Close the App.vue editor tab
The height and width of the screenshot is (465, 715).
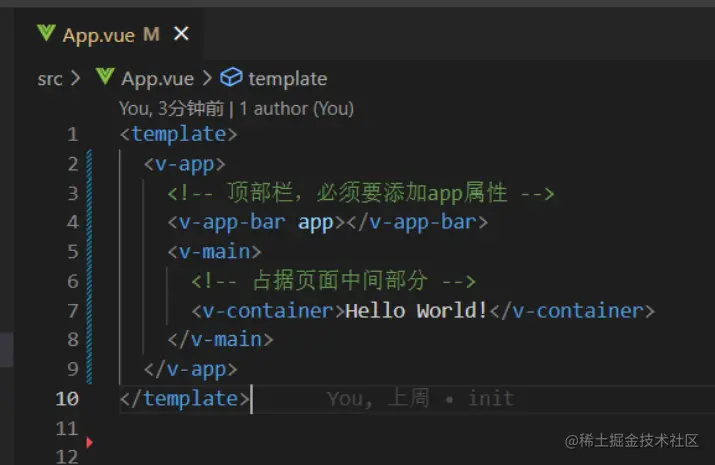(181, 34)
